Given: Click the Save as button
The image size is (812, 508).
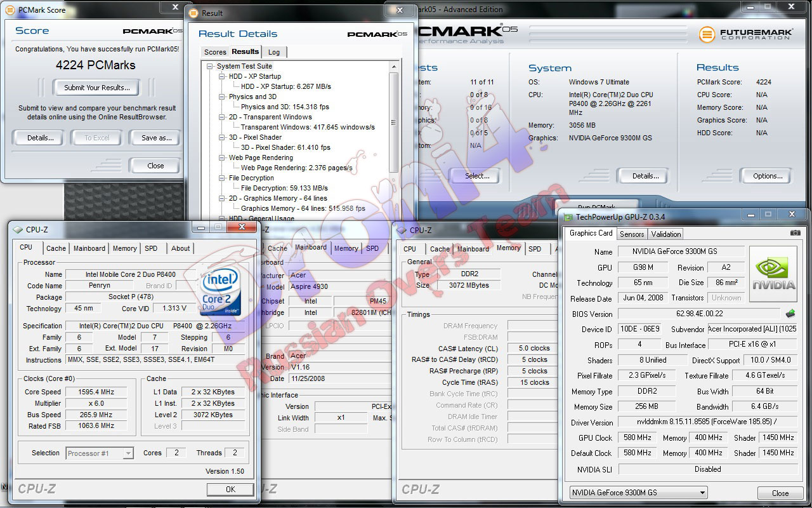Looking at the screenshot, I should click(x=156, y=138).
